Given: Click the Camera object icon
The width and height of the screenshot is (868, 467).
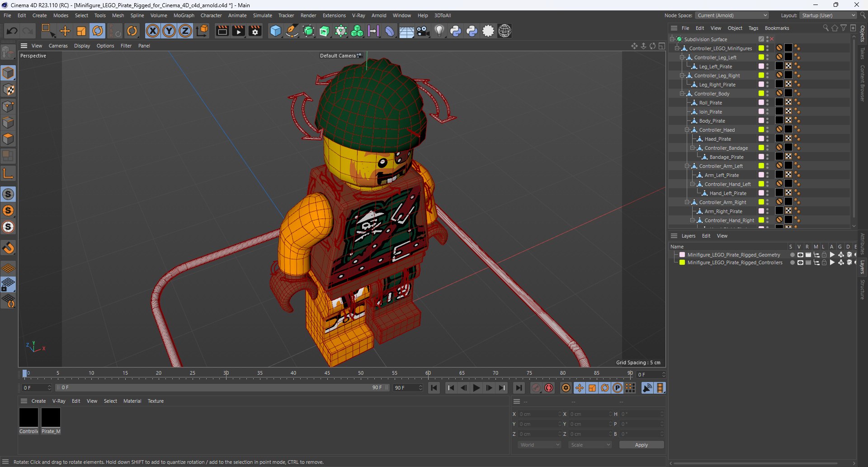Looking at the screenshot, I should pyautogui.click(x=423, y=31).
